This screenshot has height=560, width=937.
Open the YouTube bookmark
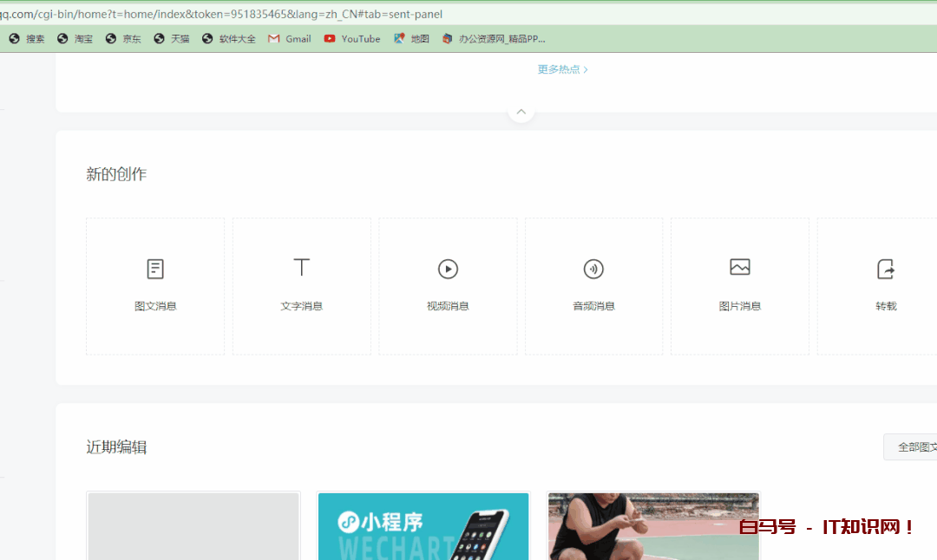352,39
